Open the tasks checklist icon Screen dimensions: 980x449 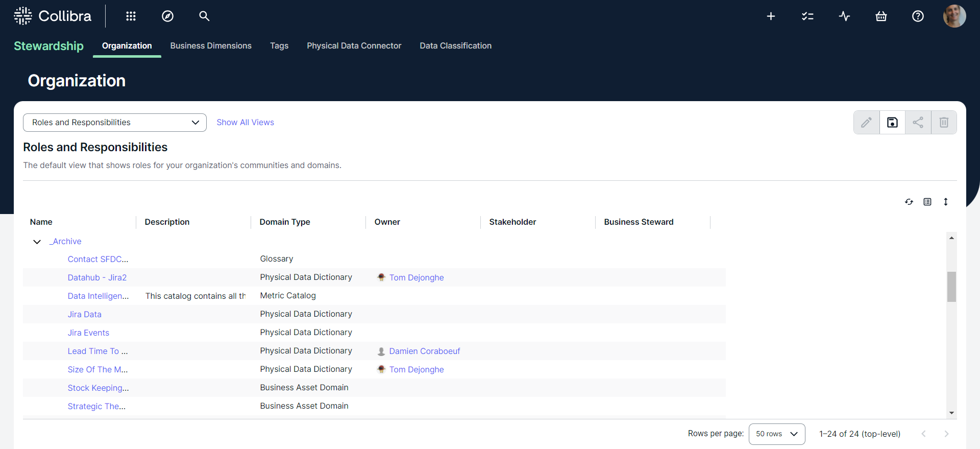point(807,16)
